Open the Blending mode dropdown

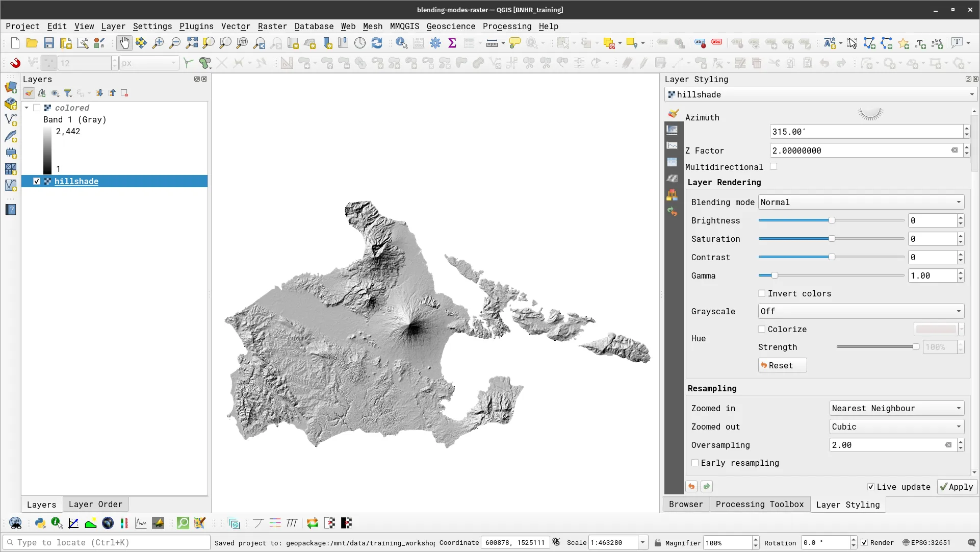coord(861,202)
